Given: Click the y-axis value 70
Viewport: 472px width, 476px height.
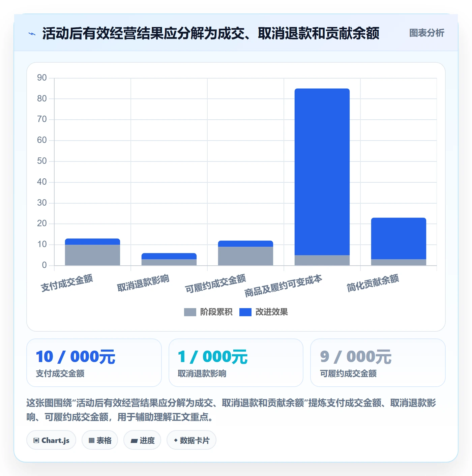Looking at the screenshot, I should point(42,119).
